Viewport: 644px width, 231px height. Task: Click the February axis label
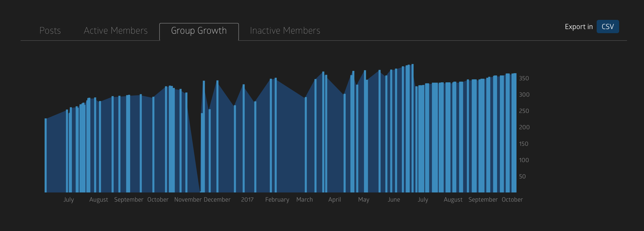pyautogui.click(x=277, y=200)
